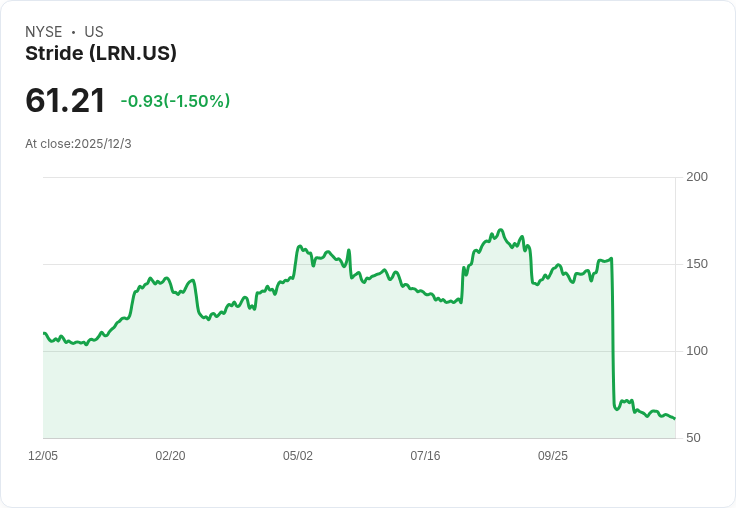Click the 05/02 date marker

(298, 456)
